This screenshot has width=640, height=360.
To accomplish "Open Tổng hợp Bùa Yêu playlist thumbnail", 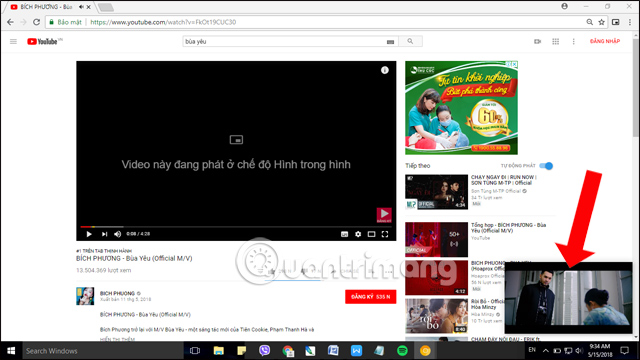I will (436, 240).
